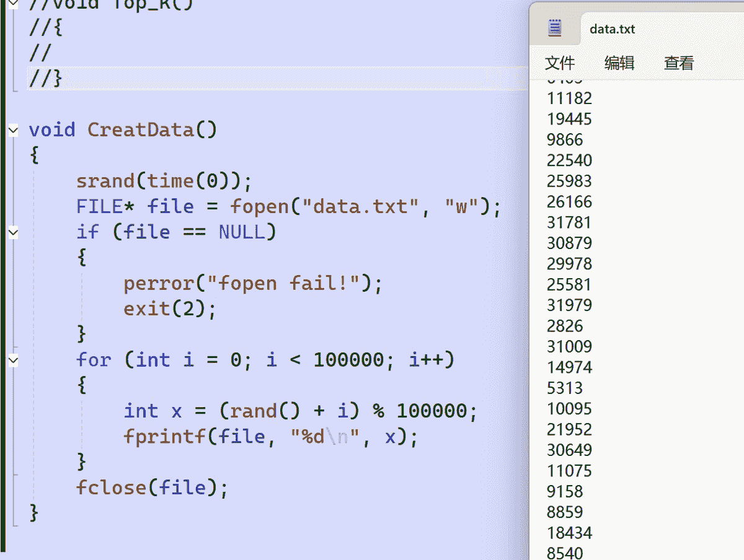Click the value 30649 in data.txt
Screen dimensions: 744x560
tap(569, 450)
